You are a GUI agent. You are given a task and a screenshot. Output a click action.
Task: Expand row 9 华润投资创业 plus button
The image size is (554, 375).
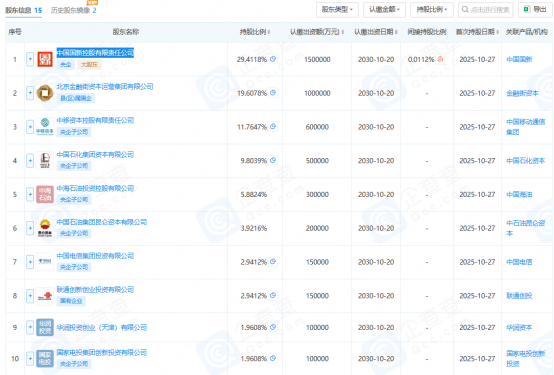30,327
